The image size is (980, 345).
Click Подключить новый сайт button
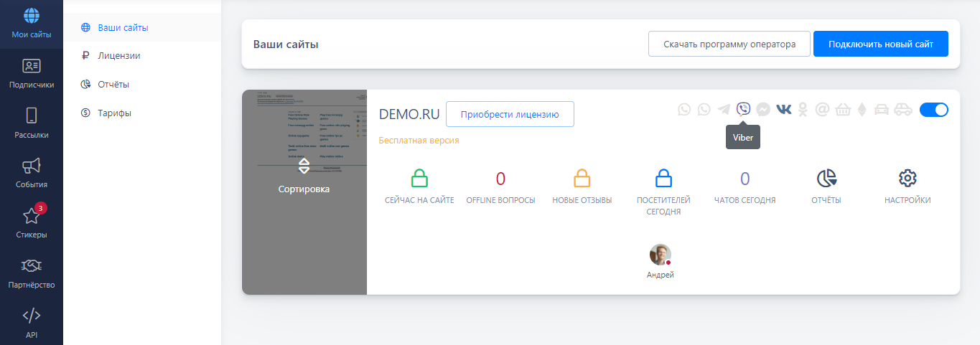880,44
